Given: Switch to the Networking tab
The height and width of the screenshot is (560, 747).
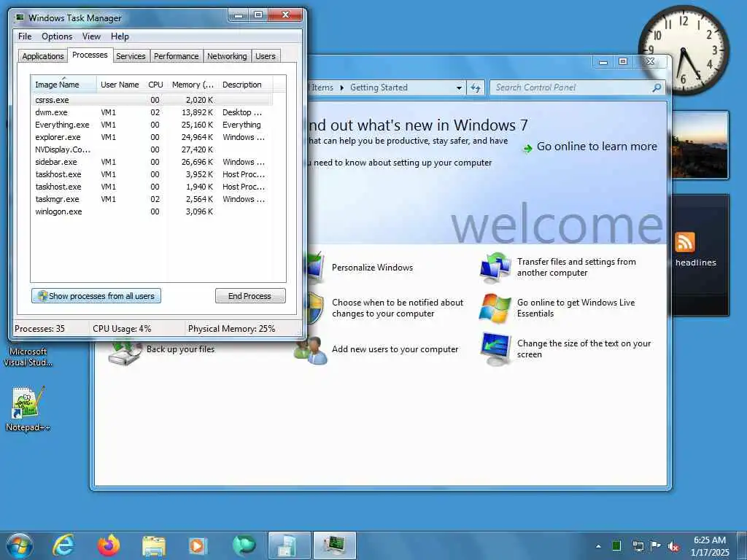Looking at the screenshot, I should pos(227,56).
